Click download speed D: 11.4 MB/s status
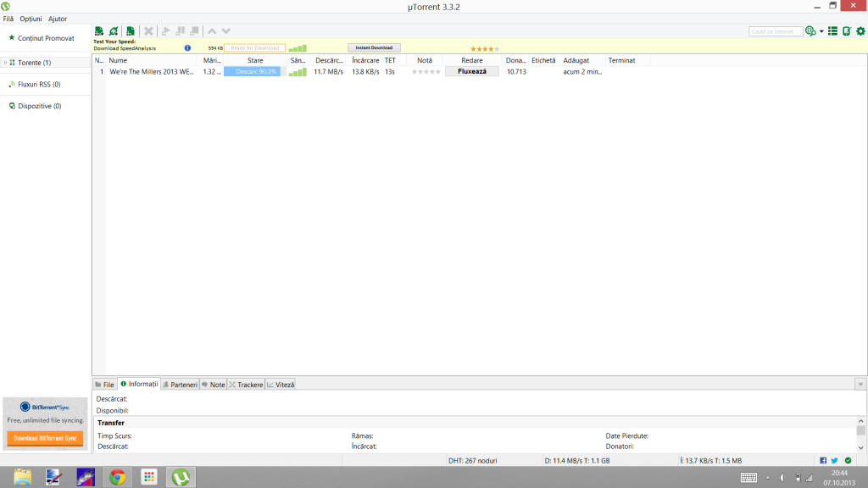Screen dimensions: 868x488 [x=577, y=460]
